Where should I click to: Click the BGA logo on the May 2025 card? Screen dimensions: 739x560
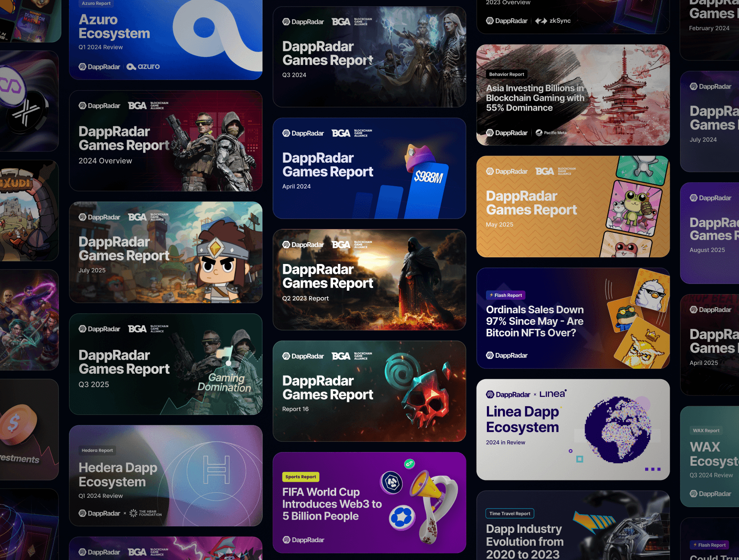click(555, 171)
